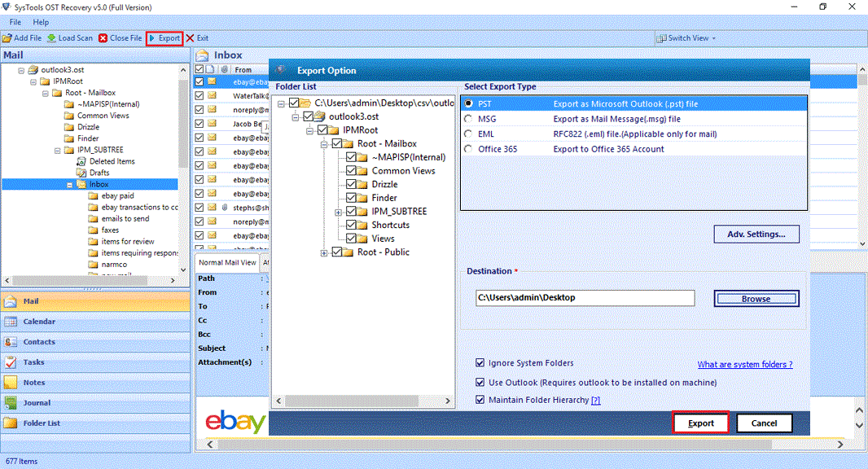868x469 pixels.
Task: Click the Destination path input field
Action: pos(585,298)
